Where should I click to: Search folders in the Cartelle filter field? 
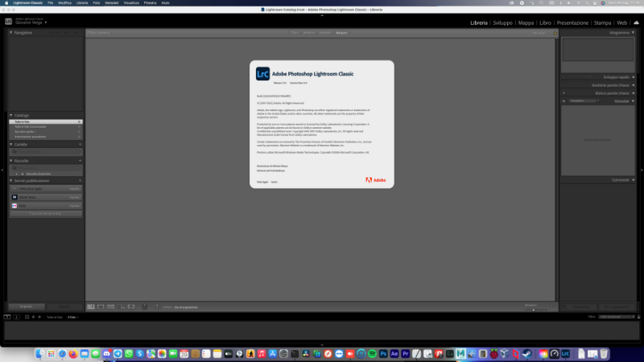pos(46,152)
